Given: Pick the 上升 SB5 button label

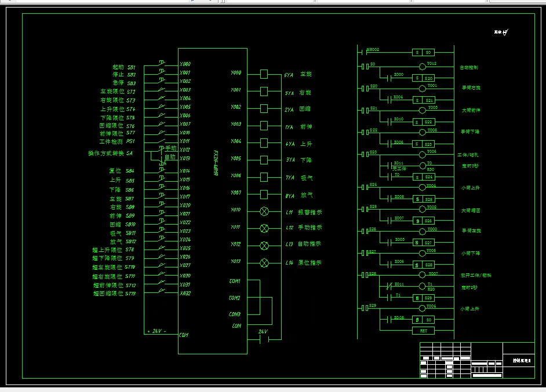Looking at the screenshot, I should tap(122, 180).
